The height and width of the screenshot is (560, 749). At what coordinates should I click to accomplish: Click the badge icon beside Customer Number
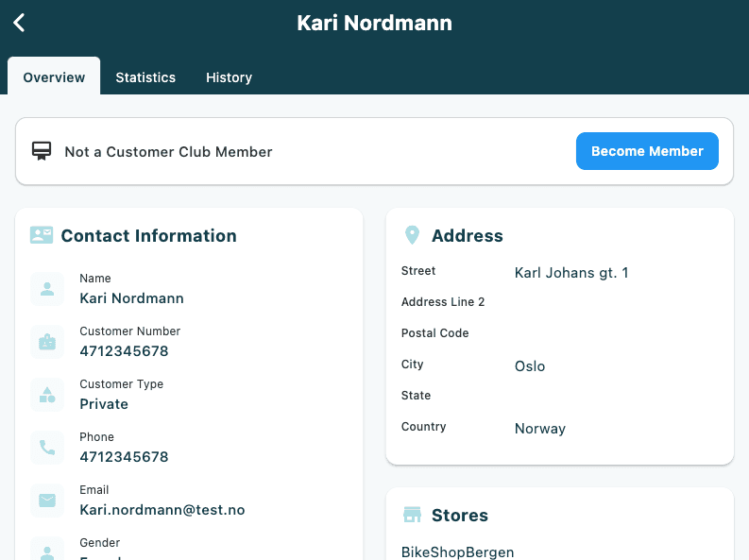click(x=47, y=342)
